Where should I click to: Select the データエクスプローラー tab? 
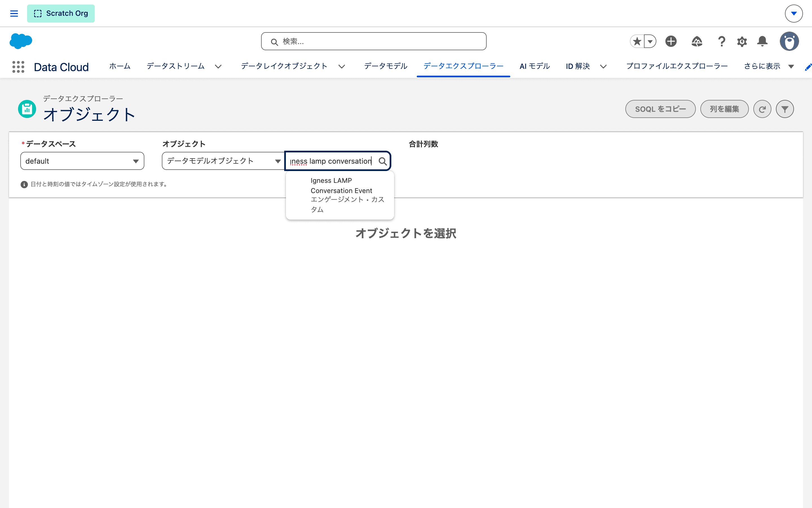pos(464,66)
